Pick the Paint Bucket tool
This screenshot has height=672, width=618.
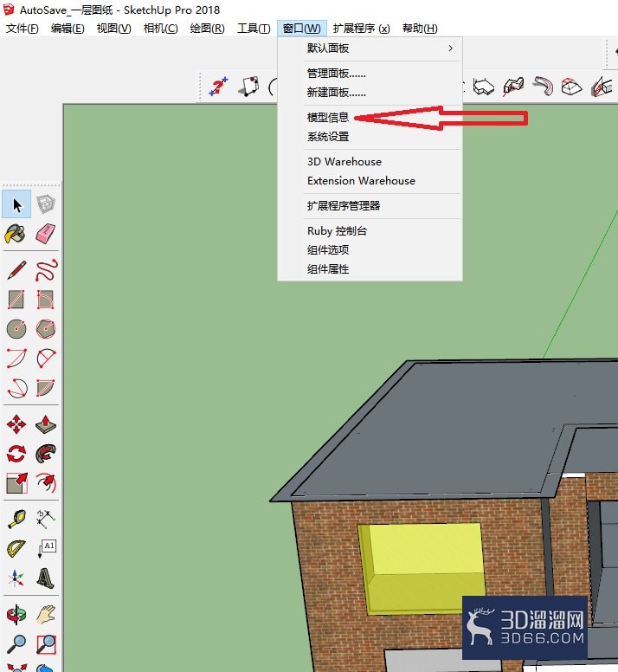[x=16, y=234]
